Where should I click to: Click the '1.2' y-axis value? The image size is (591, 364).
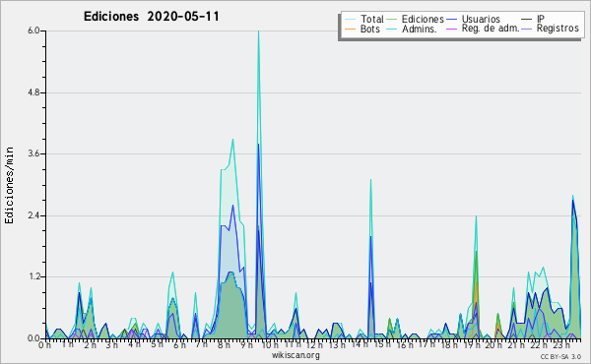(33, 277)
